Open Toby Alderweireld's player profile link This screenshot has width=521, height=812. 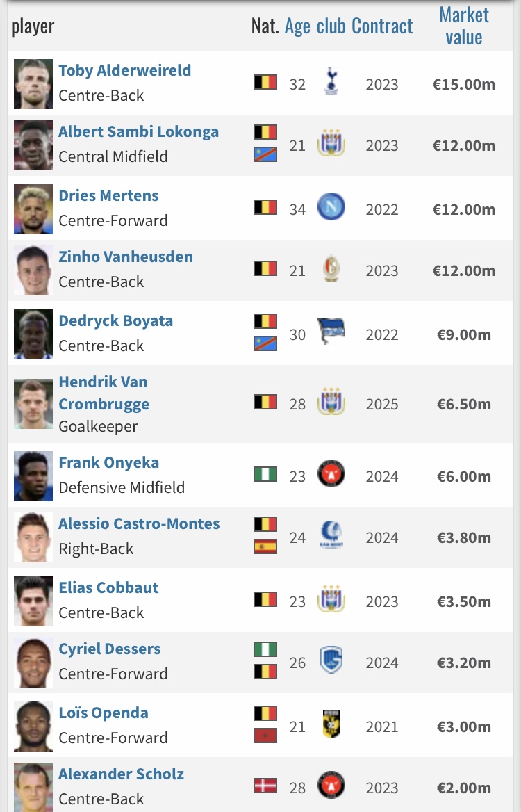tap(125, 70)
